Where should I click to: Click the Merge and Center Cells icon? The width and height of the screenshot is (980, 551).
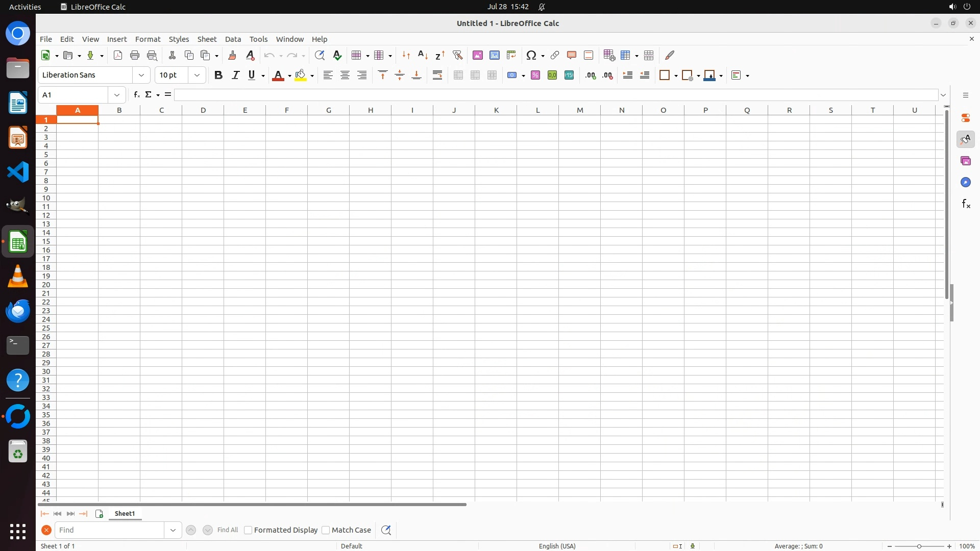pyautogui.click(x=458, y=76)
